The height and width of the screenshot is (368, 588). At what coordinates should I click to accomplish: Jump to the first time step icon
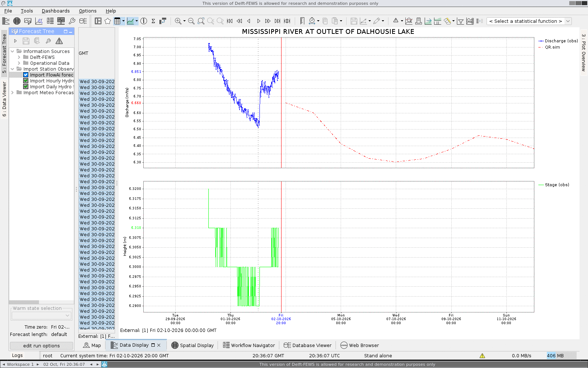pos(230,21)
